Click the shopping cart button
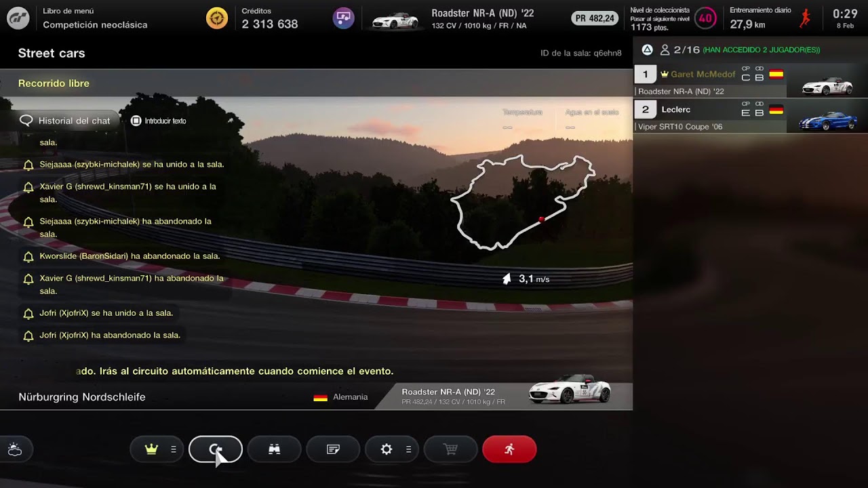Viewport: 868px width, 488px height. point(450,449)
